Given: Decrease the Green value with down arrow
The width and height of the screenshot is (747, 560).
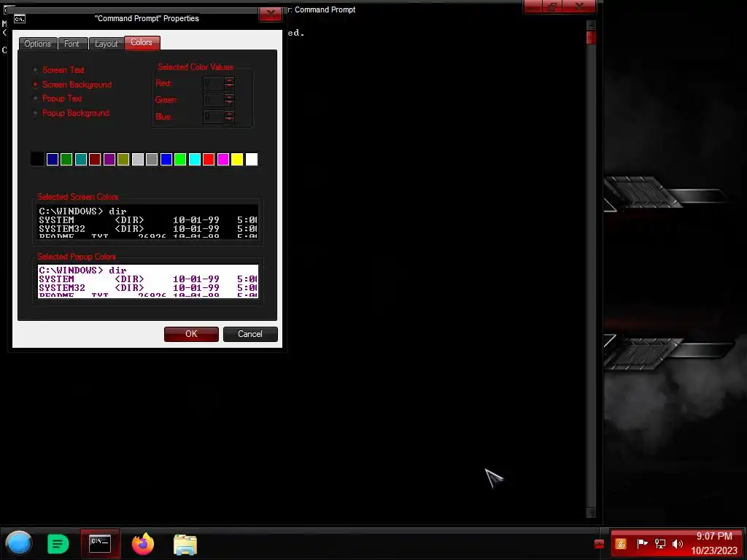Looking at the screenshot, I should click(x=229, y=103).
